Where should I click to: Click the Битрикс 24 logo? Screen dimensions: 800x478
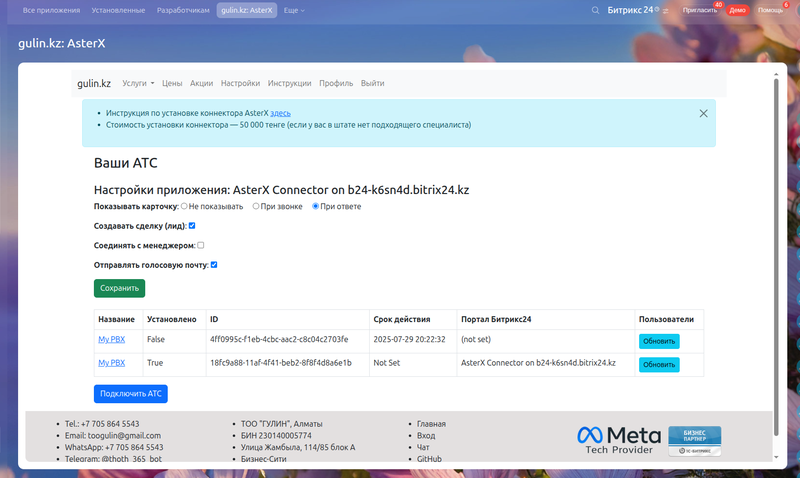pos(630,10)
